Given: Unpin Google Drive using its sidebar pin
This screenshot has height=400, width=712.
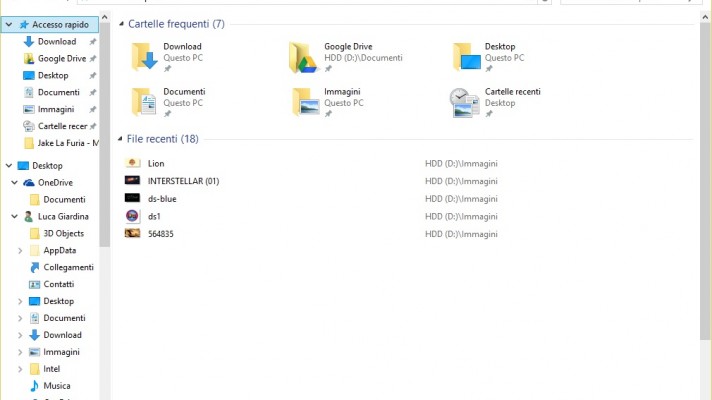Looking at the screenshot, I should click(x=93, y=59).
